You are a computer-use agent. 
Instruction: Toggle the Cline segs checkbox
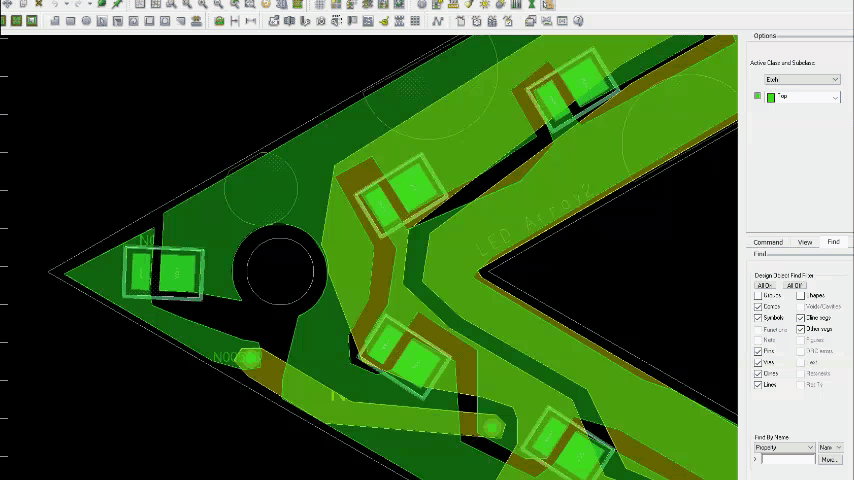click(801, 318)
